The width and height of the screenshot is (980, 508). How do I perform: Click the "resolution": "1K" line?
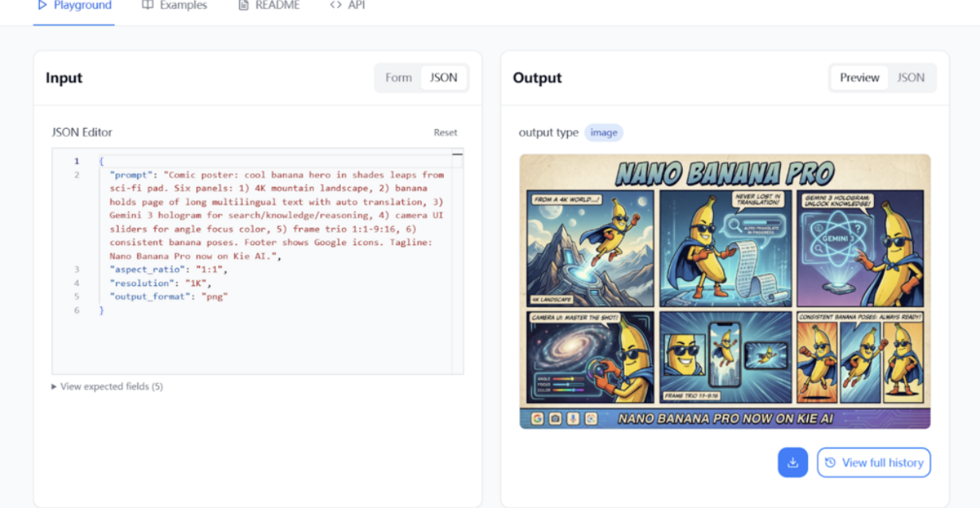[160, 283]
